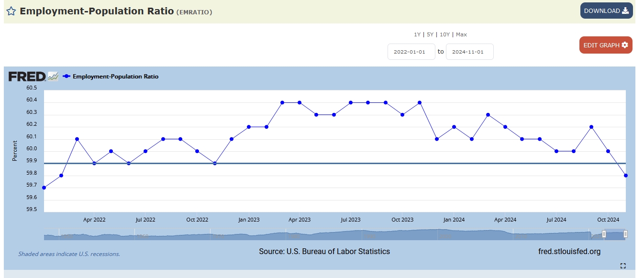Screen dimensions: 644x278
Task: Switch to the 5Y time range
Action: (x=430, y=34)
